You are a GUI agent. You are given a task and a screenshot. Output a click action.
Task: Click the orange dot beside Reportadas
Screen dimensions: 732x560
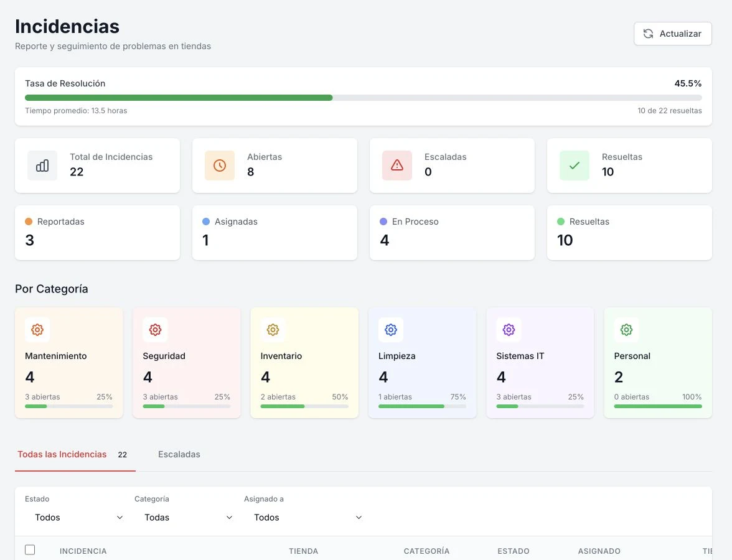(29, 222)
